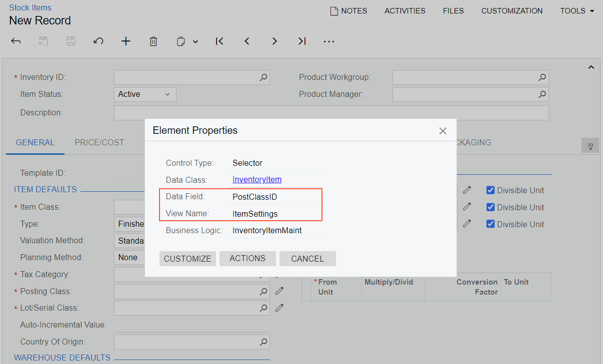Go to next record arrow
The height and width of the screenshot is (364, 603).
click(274, 41)
